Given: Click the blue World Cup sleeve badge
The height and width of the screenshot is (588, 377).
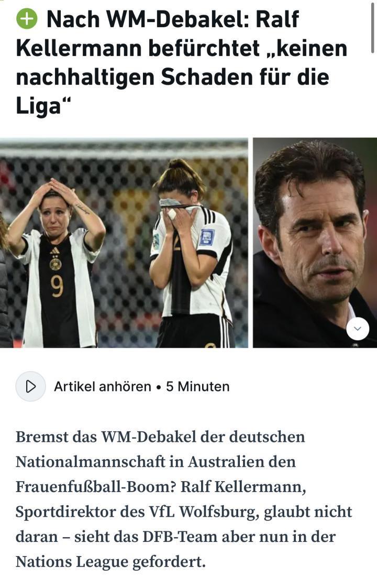Looking at the screenshot, I should tap(206, 237).
